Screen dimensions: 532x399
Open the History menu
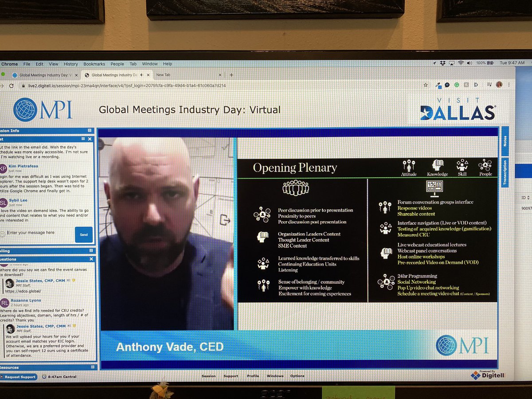pyautogui.click(x=70, y=64)
